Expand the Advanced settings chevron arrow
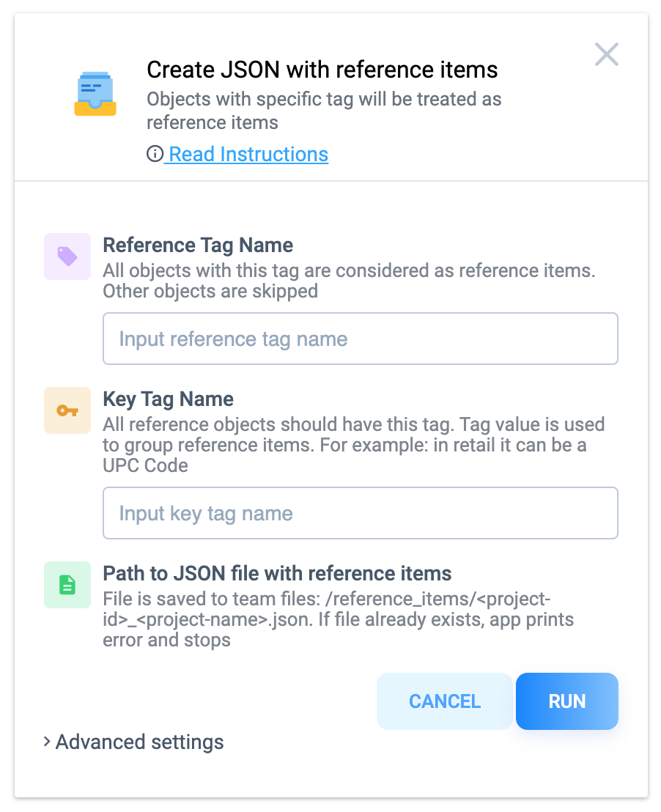This screenshot has width=661, height=812. click(x=47, y=742)
